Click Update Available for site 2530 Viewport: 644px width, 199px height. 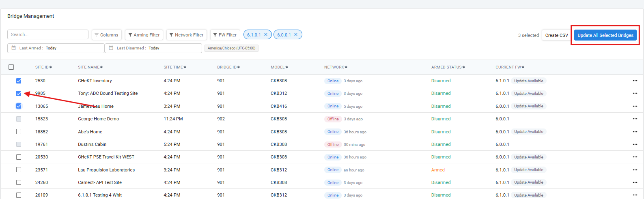pos(529,81)
